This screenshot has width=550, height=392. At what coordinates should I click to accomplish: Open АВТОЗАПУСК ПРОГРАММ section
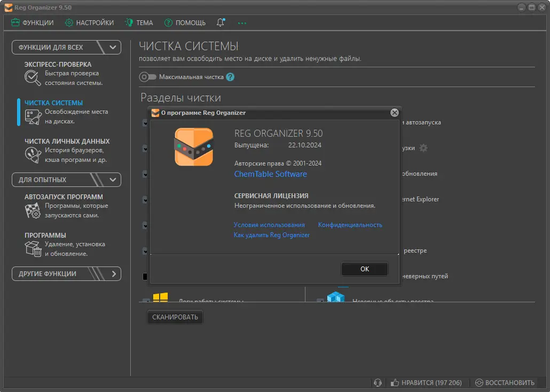point(67,206)
